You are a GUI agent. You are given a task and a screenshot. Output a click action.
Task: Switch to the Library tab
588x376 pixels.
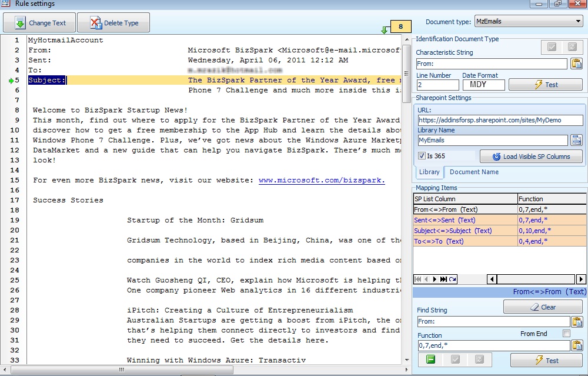click(429, 172)
